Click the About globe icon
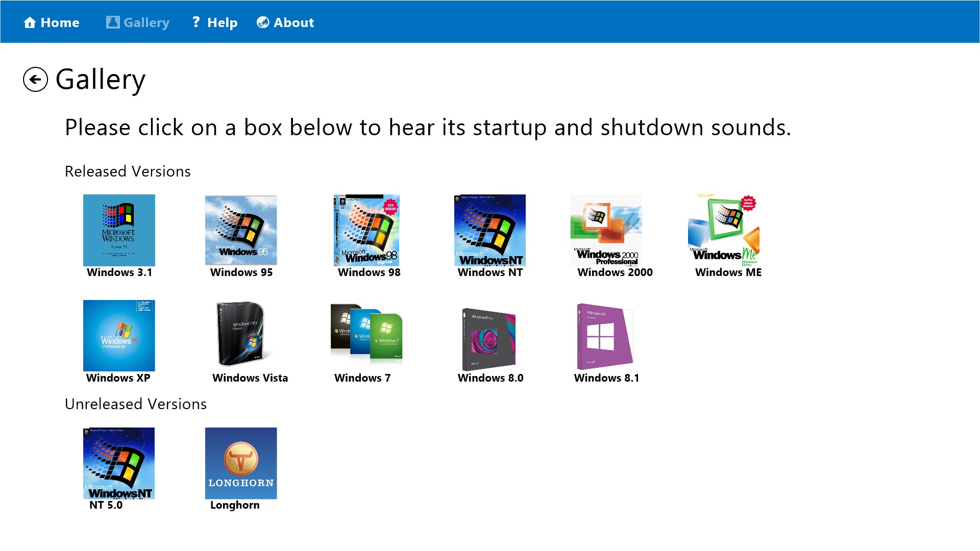Image resolution: width=980 pixels, height=551 pixels. [262, 22]
